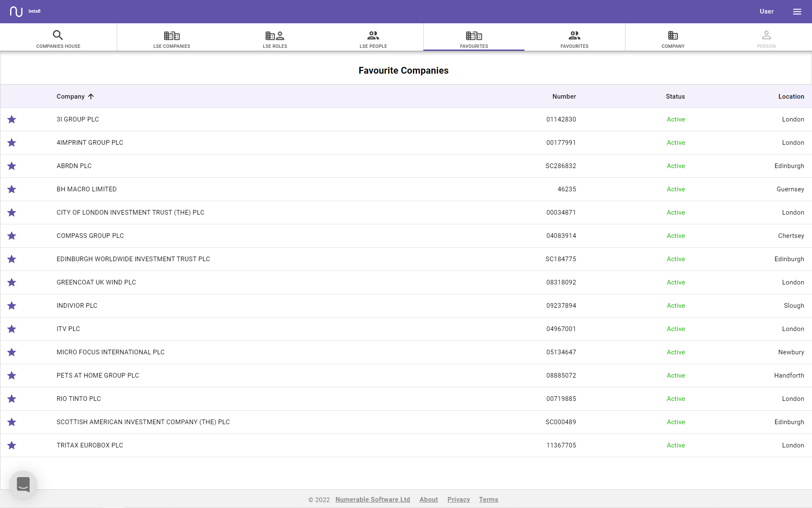Viewport: 812px width, 508px height.
Task: Click the Handforth location cell
Action: pos(789,375)
